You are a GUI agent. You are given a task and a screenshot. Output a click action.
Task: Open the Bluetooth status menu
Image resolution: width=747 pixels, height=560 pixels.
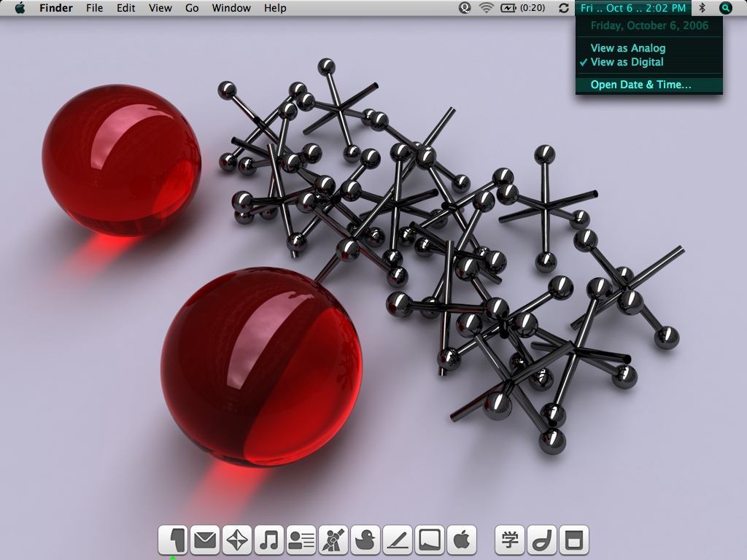(702, 7)
